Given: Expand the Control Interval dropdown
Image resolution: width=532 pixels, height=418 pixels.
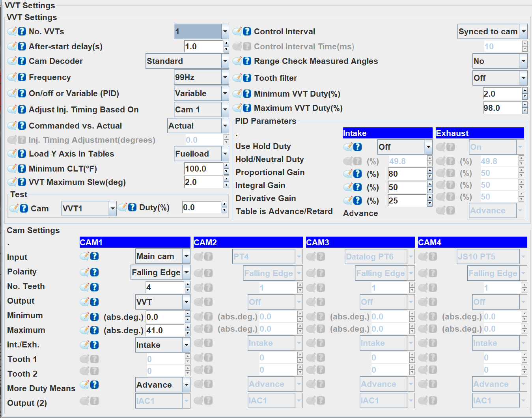Looking at the screenshot, I should pos(524,32).
